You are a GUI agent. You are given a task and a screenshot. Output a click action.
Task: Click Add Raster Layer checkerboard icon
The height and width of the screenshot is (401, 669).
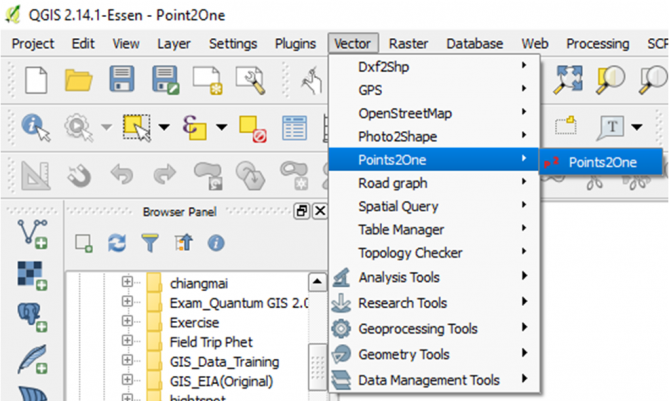[32, 276]
